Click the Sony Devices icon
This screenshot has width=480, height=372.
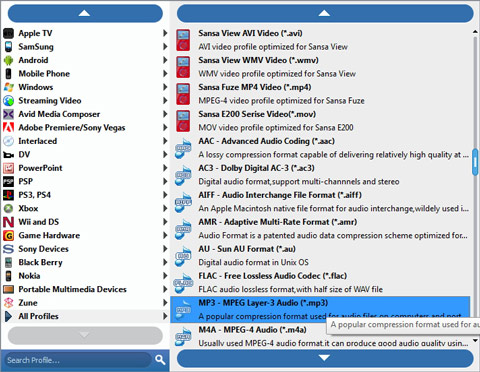point(8,249)
